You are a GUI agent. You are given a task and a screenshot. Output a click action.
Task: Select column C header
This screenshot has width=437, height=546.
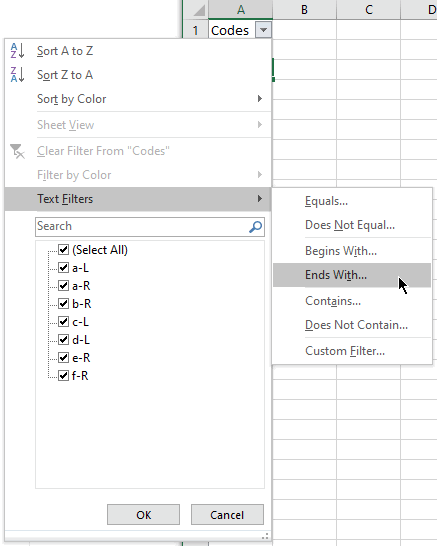click(369, 10)
